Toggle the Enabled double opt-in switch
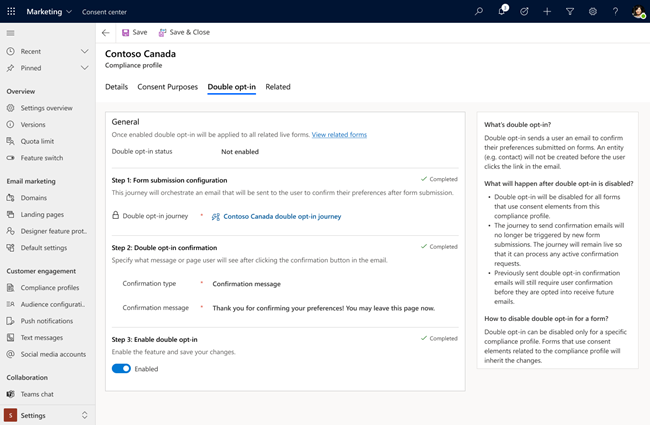The height and width of the screenshot is (425, 650). 121,369
